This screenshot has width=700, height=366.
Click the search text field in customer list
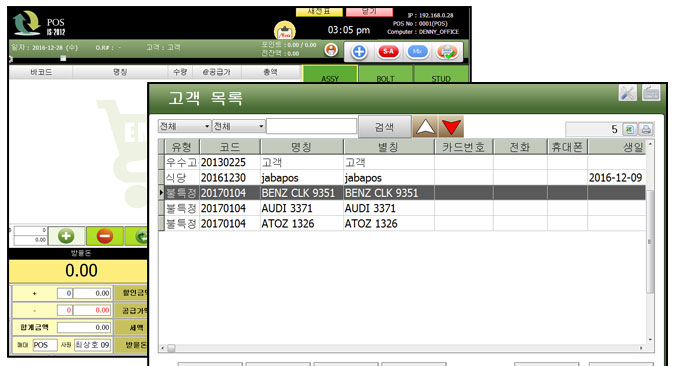[x=312, y=126]
